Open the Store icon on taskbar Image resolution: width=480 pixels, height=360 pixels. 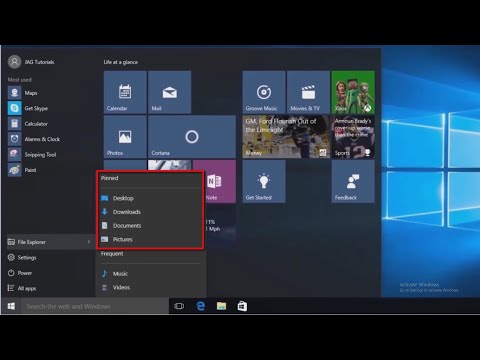(242, 306)
